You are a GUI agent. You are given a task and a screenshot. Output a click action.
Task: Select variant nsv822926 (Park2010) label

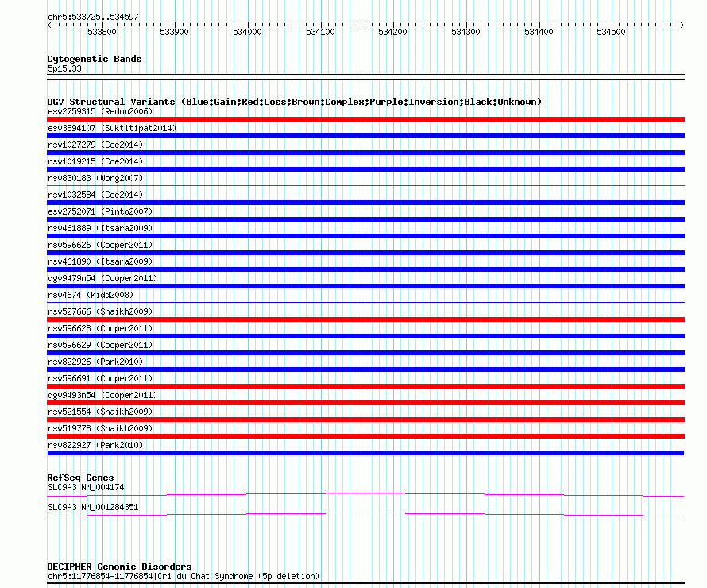pyautogui.click(x=95, y=362)
